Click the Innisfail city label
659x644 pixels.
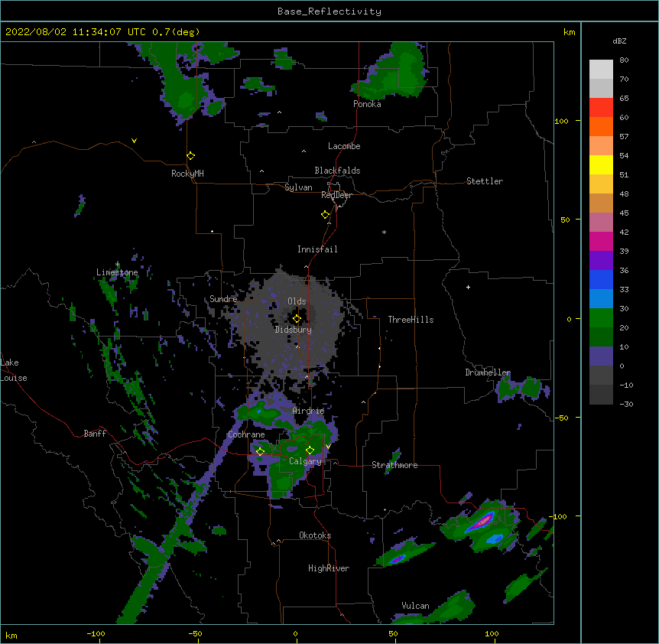[x=317, y=249]
